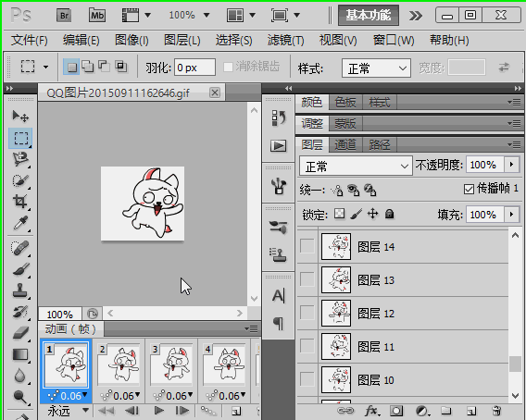Toggle lock transparent pixels
This screenshot has height=420, width=526.
(x=340, y=214)
